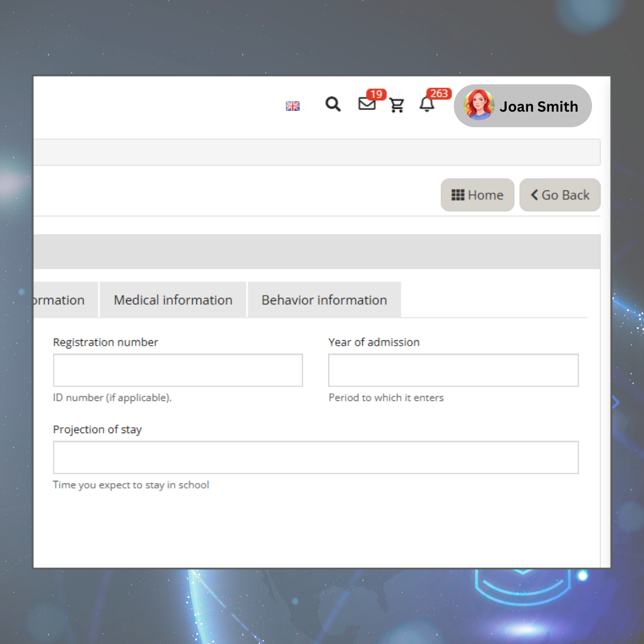Click the red 19 unread messages badge
644x644 pixels.
[376, 94]
